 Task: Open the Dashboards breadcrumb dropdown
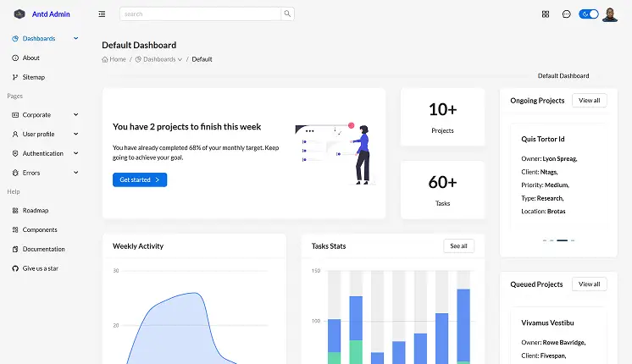click(158, 59)
